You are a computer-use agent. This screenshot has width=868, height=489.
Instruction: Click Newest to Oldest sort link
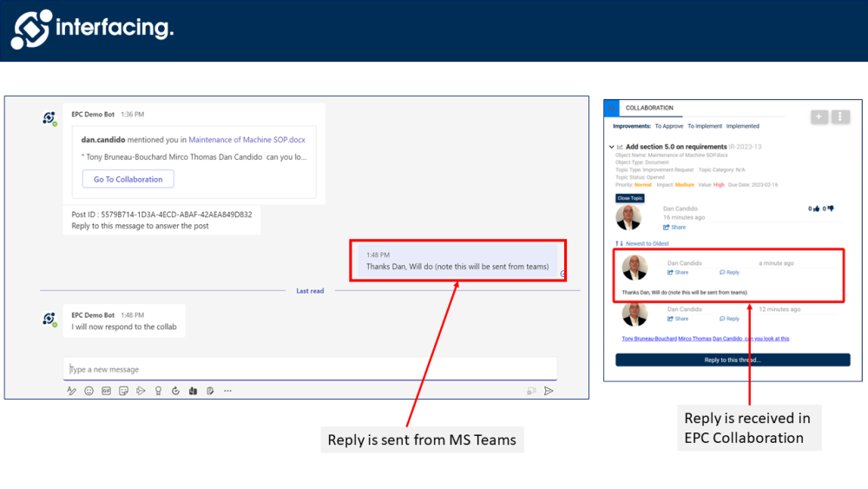tap(648, 244)
